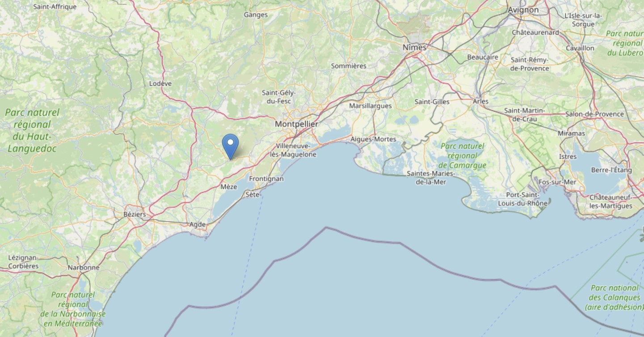Image resolution: width=644 pixels, height=337 pixels.
Task: Select Parc naturel régional de Camargue label
Action: click(462, 156)
